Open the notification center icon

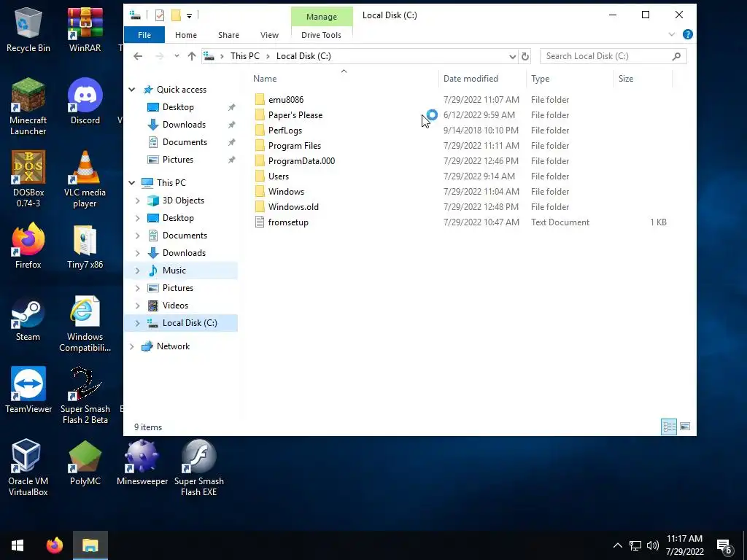(x=724, y=545)
